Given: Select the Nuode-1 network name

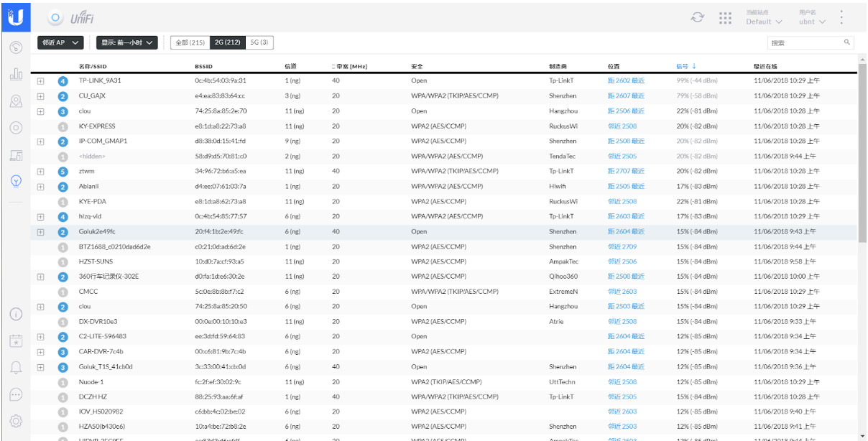Looking at the screenshot, I should point(91,382).
